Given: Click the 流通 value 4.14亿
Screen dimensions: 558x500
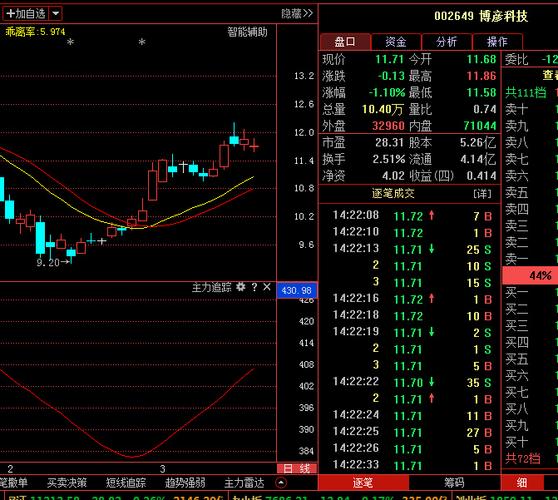Looking at the screenshot, I should (x=478, y=159).
